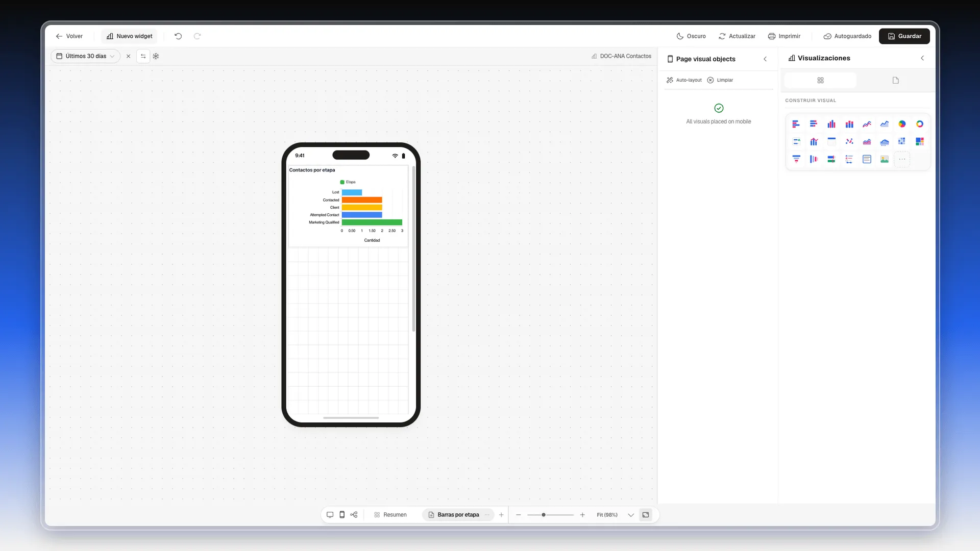Click the Guardar button
This screenshot has width=980, height=551.
point(904,36)
